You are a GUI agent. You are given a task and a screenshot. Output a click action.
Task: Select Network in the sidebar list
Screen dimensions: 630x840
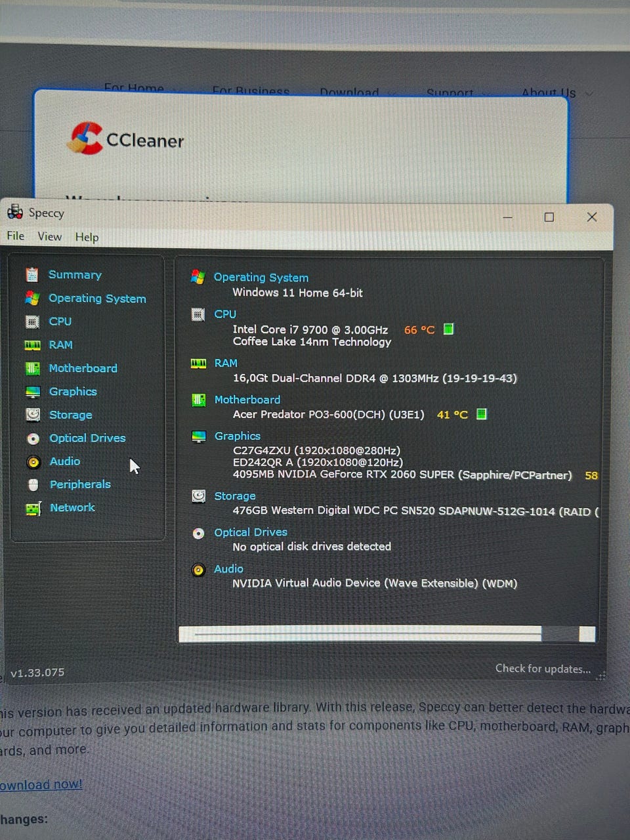(72, 507)
